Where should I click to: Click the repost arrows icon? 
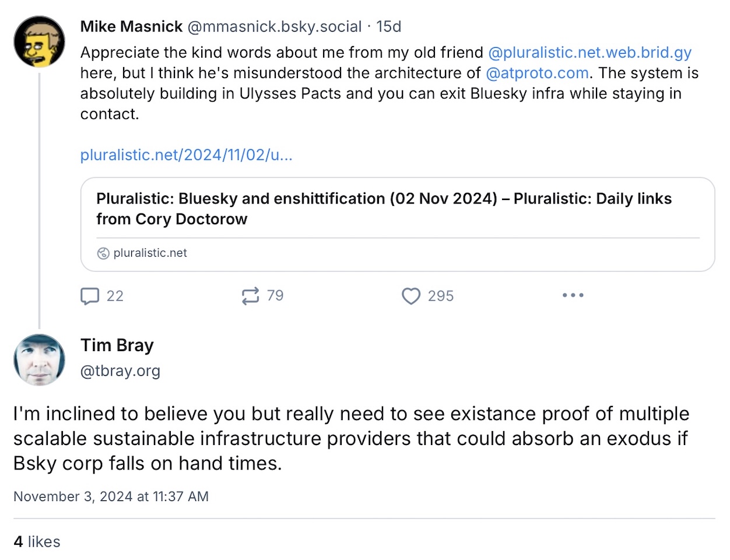(250, 296)
